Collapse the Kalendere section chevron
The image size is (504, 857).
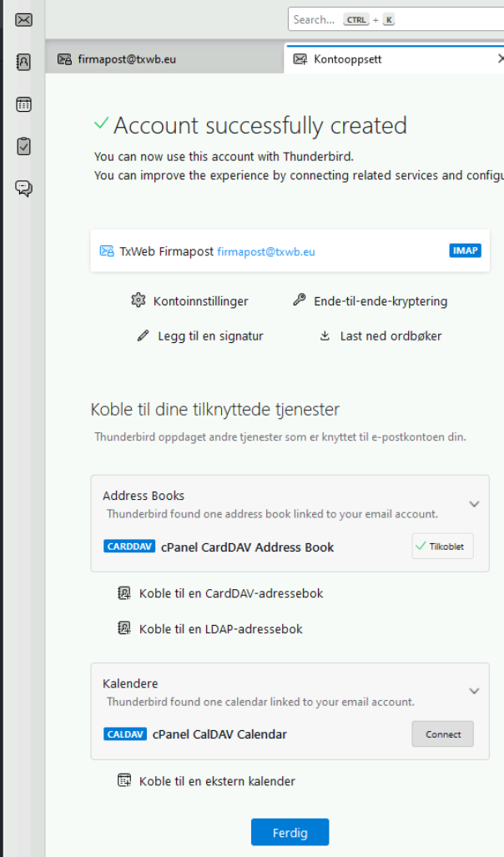[x=474, y=691]
